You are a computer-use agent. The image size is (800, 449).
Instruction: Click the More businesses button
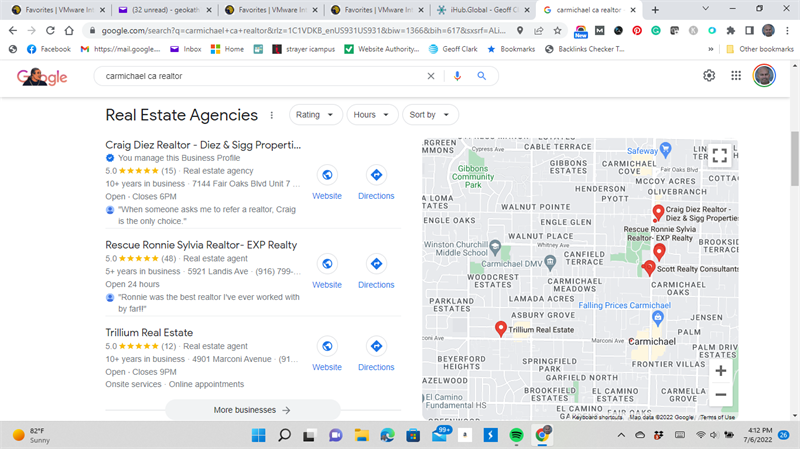[x=252, y=410]
